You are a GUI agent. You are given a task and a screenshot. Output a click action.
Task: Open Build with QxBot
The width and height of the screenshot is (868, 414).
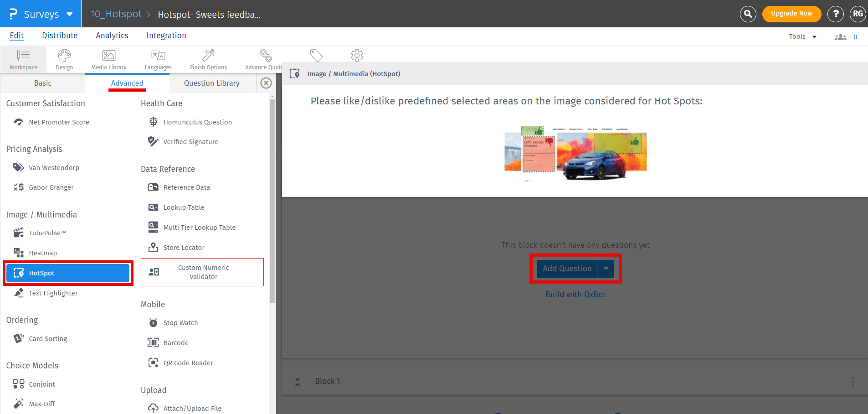(575, 294)
